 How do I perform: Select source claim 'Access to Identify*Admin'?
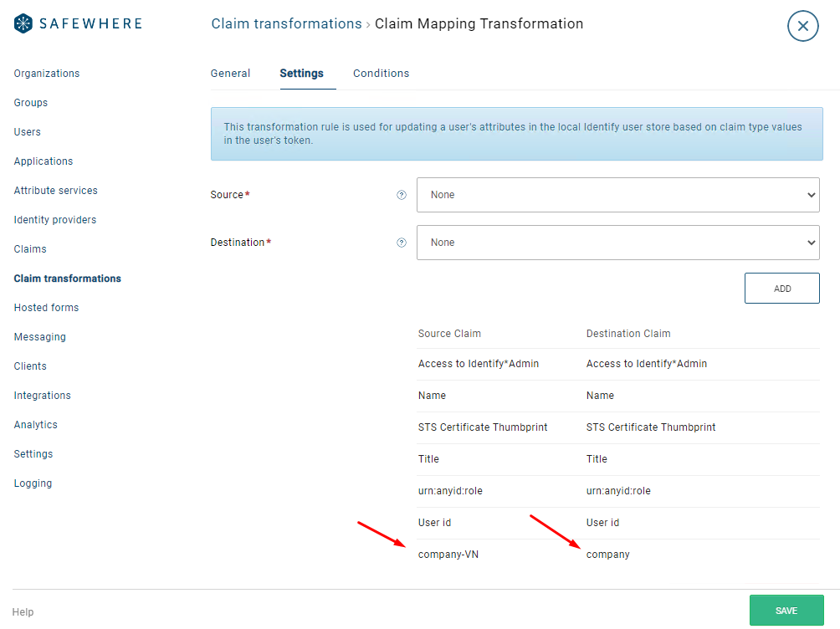[x=479, y=364]
